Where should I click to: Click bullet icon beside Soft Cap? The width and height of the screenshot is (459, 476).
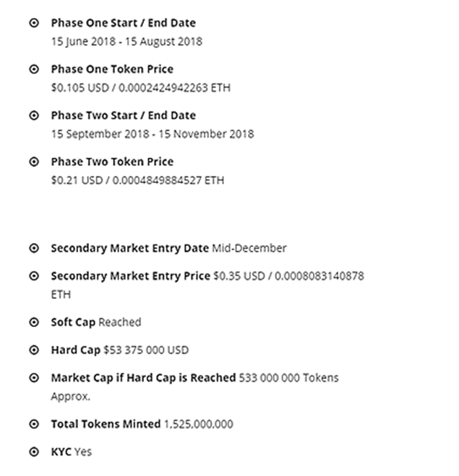pyautogui.click(x=33, y=322)
